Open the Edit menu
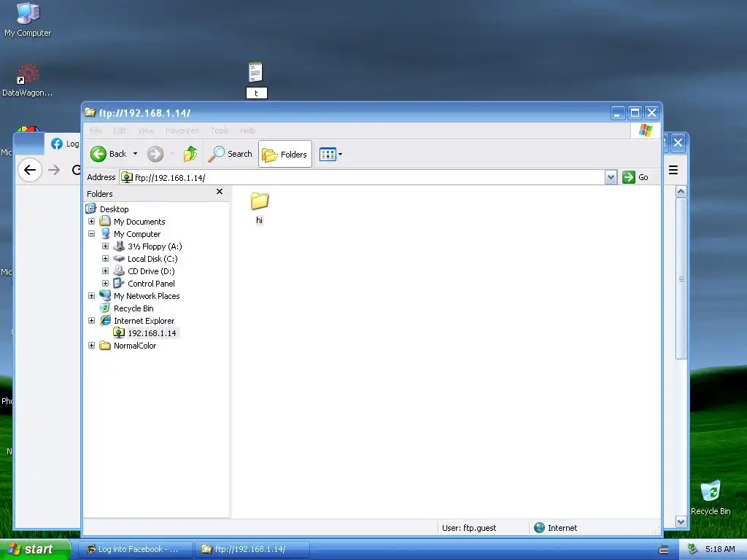747x560 pixels. (120, 131)
